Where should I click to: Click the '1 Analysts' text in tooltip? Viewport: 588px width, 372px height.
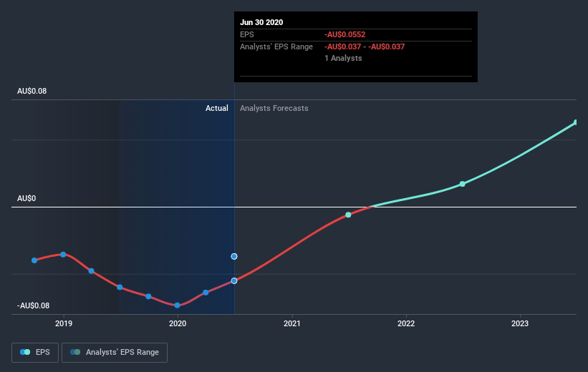click(x=343, y=58)
